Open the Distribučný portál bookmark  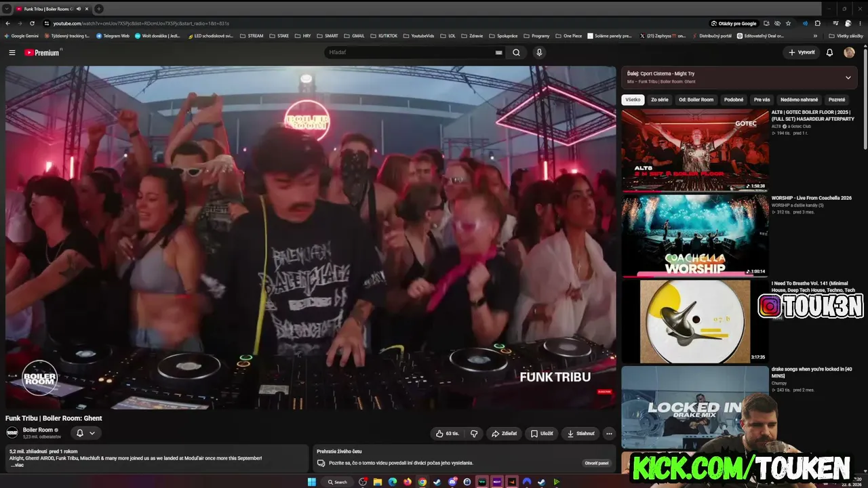click(x=711, y=36)
